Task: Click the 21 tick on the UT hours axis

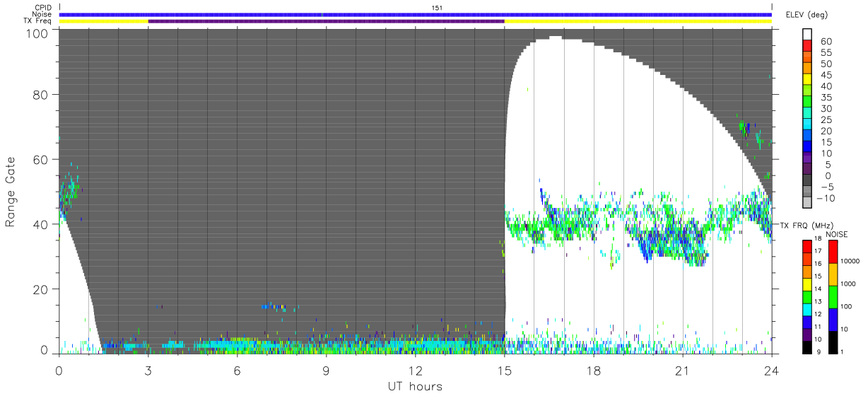Action: point(683,370)
